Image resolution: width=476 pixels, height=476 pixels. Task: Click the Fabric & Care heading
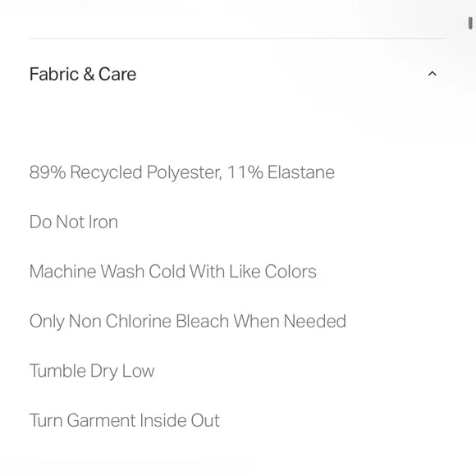(83, 74)
